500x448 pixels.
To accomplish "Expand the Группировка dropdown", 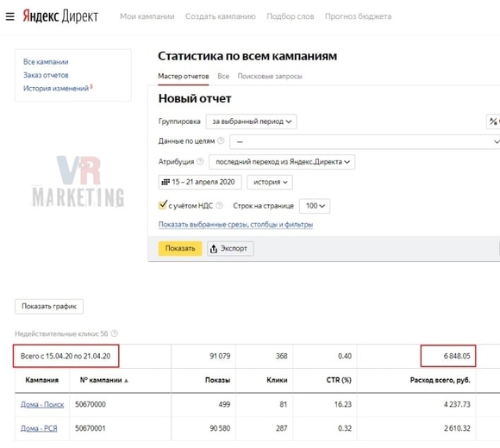I will [251, 121].
